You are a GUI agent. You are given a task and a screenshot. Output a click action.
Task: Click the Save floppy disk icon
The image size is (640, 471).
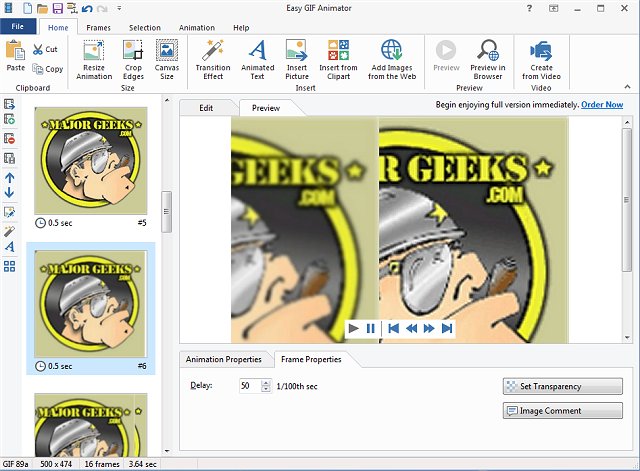[58, 8]
